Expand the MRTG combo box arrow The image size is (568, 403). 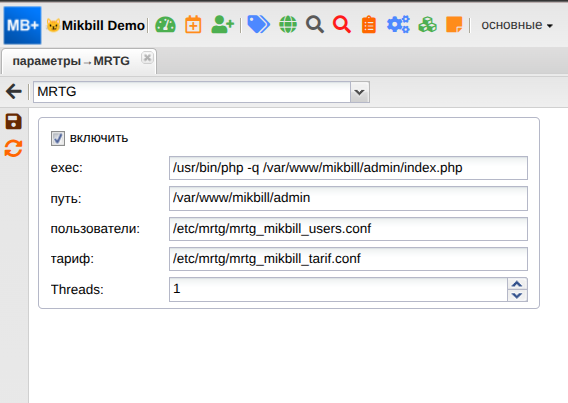359,92
